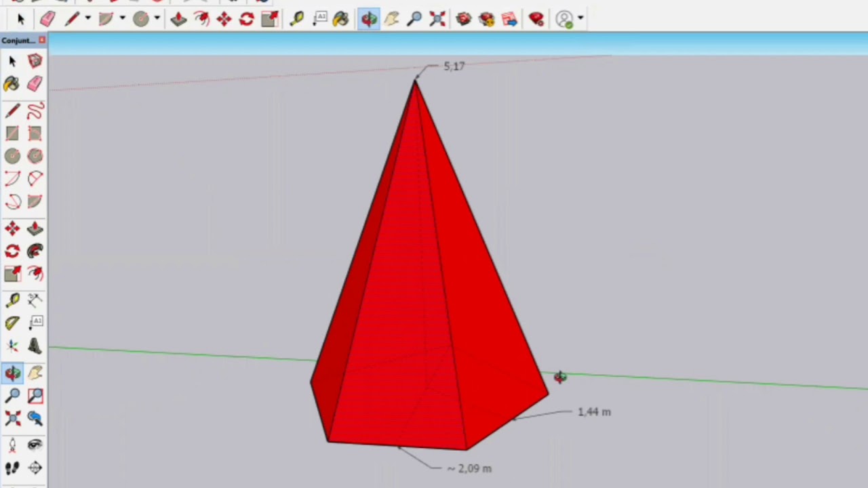Select the 3D Text tool
This screenshot has height=488, width=868.
[35, 346]
